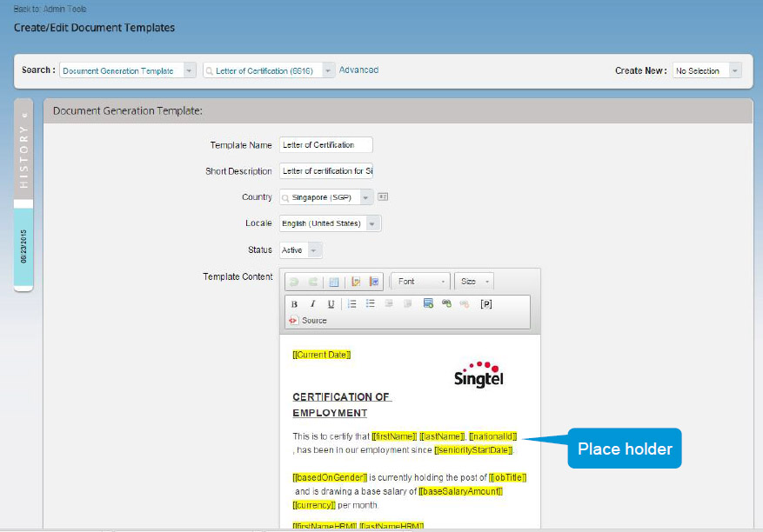Select the 06/23/2015 history entry
This screenshot has width=763, height=532.
[x=24, y=247]
